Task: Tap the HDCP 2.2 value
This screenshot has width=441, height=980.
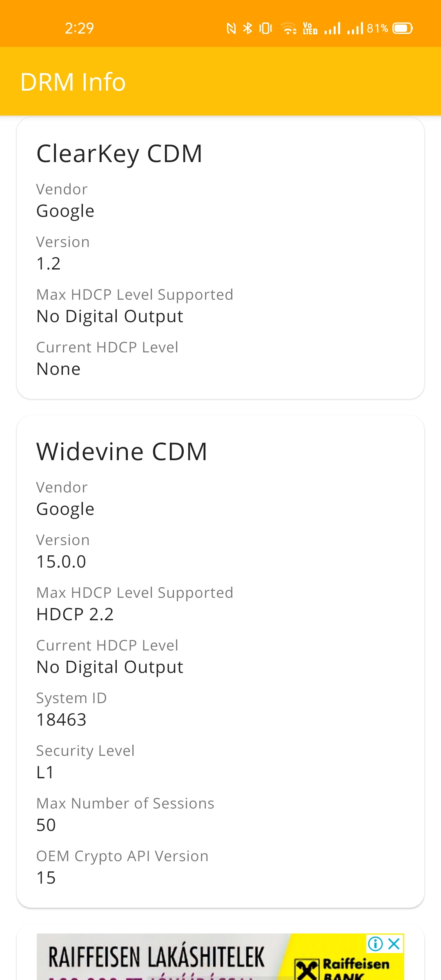Action: point(75,615)
